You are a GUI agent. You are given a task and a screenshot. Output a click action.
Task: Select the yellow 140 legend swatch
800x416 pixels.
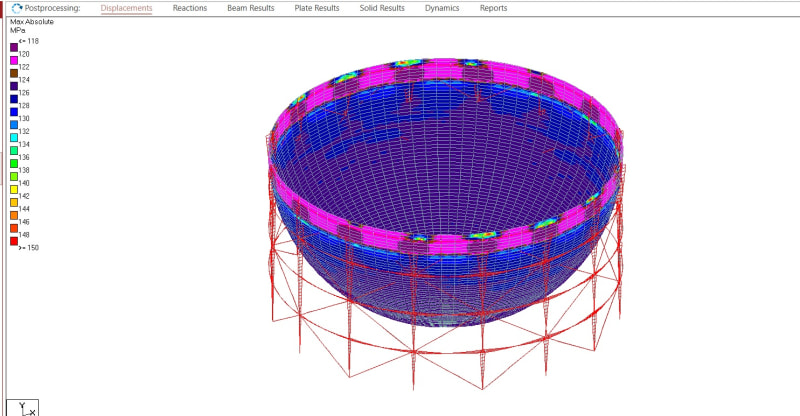[14, 189]
